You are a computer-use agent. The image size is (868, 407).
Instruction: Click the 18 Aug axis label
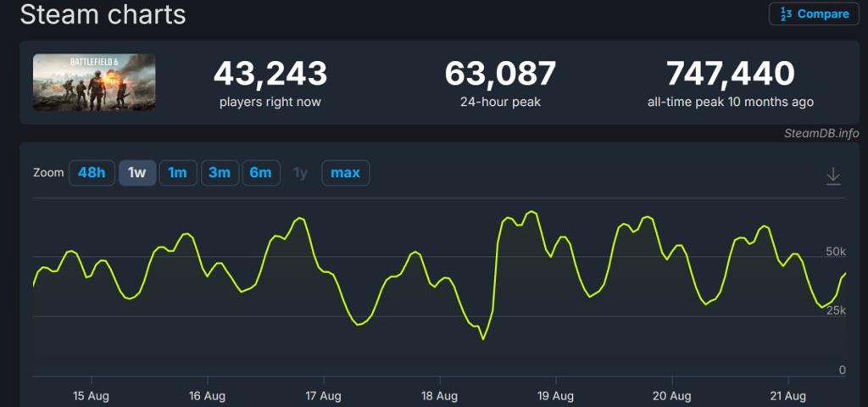(440, 396)
